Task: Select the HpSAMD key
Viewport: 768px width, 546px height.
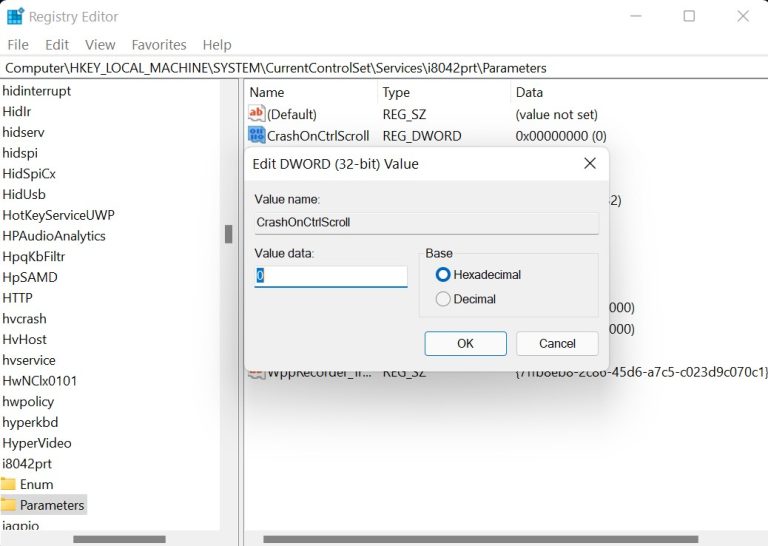Action: click(29, 277)
